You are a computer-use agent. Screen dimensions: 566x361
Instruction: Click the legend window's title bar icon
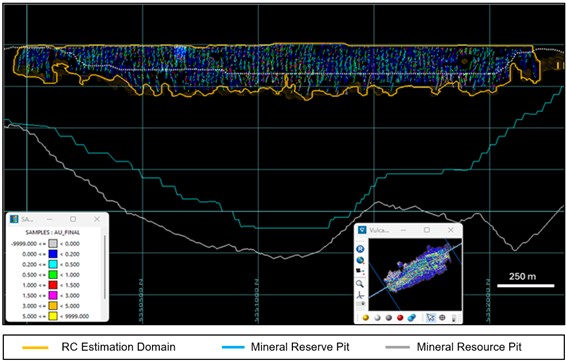[14, 219]
